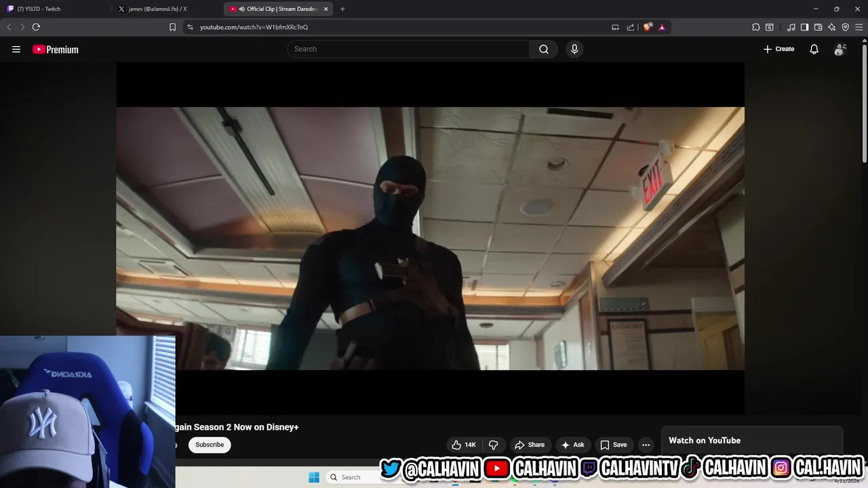Viewport: 868px width, 488px height.
Task: Open Brave Shields lion icon
Action: pyautogui.click(x=648, y=27)
